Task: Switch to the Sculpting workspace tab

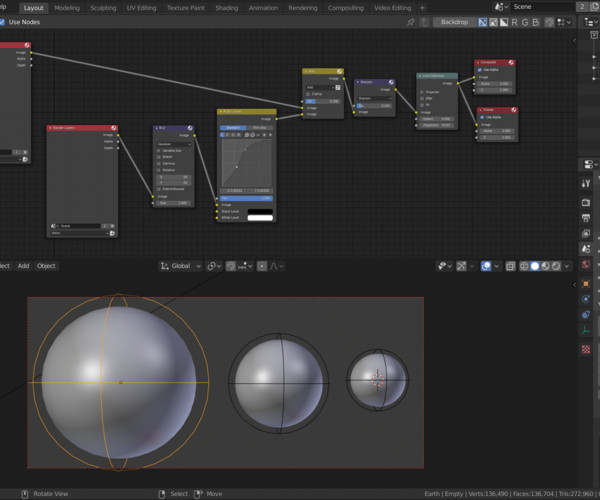Action: (x=103, y=8)
